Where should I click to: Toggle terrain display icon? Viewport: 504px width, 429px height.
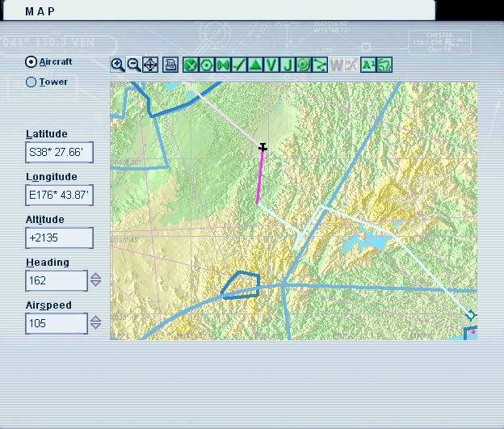[384, 65]
